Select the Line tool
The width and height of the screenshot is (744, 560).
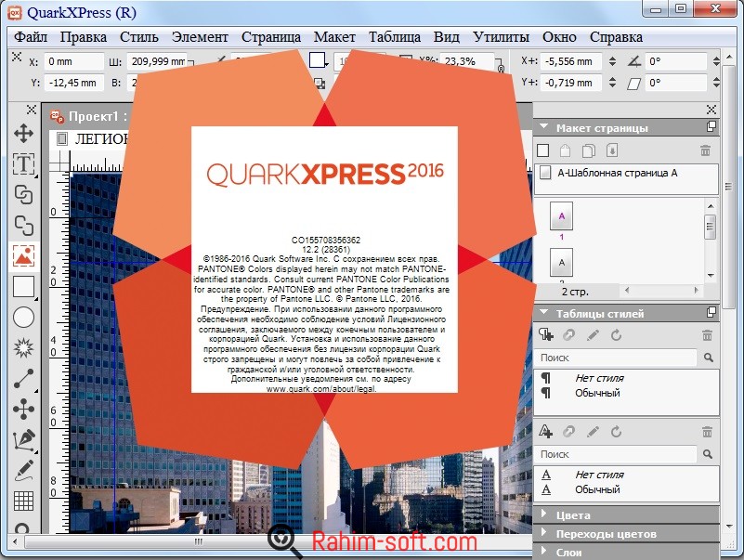(x=23, y=378)
